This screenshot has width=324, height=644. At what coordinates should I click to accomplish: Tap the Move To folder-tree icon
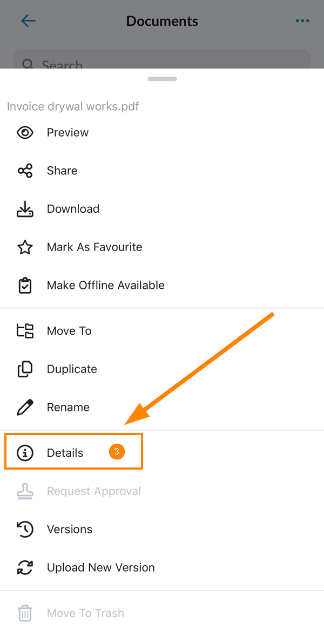click(x=25, y=330)
